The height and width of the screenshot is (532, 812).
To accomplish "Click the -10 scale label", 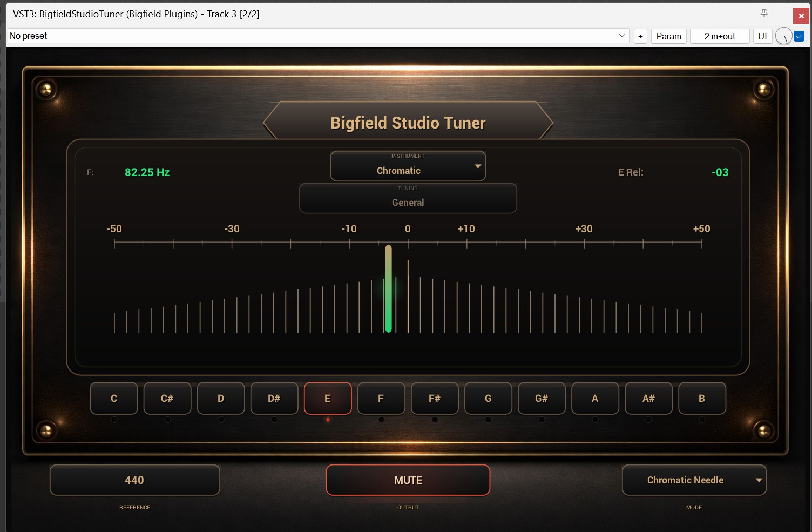I will (x=349, y=228).
